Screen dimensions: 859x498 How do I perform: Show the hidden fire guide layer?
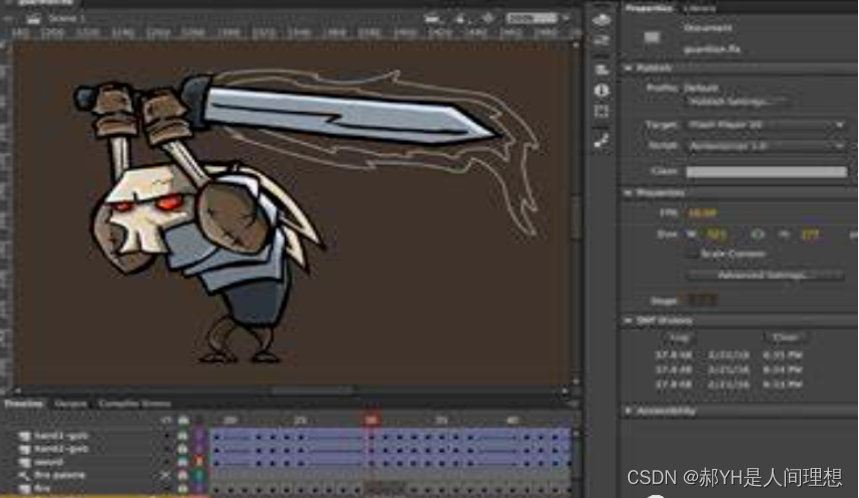[165, 475]
